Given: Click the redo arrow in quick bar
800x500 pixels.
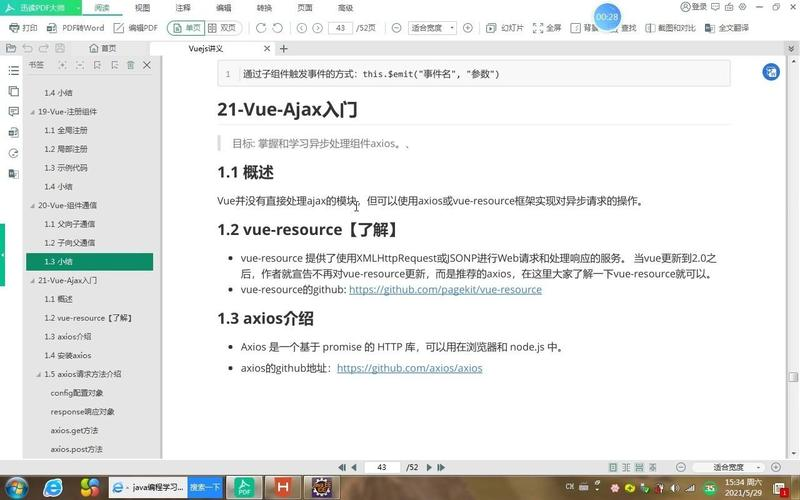Looking at the screenshot, I should [43, 48].
